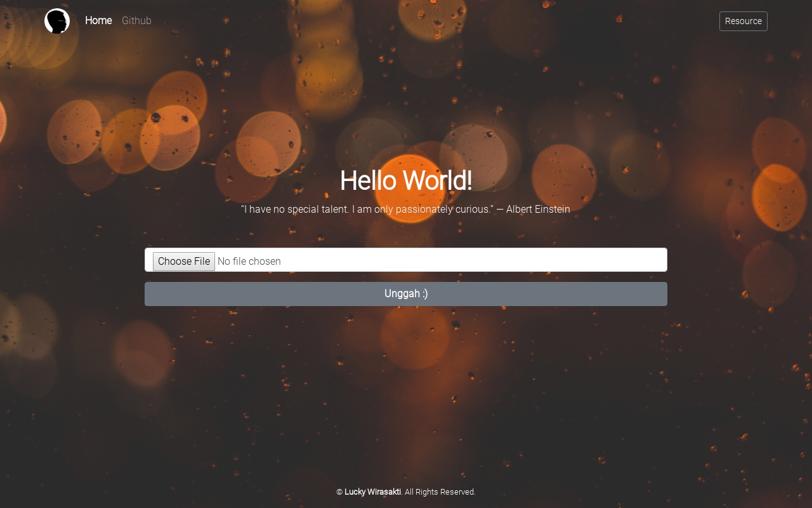This screenshot has width=812, height=508.
Task: Open the Resource button in navbar
Action: (x=743, y=21)
